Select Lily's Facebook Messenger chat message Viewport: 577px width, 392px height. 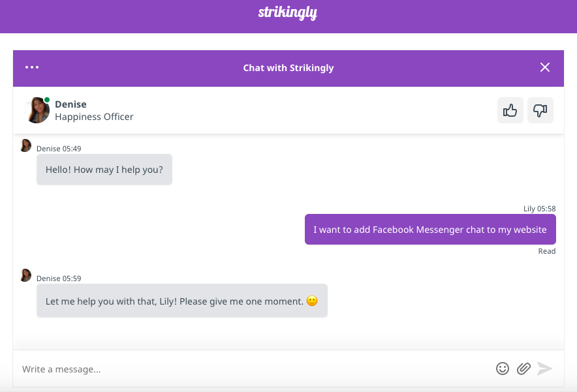(430, 230)
